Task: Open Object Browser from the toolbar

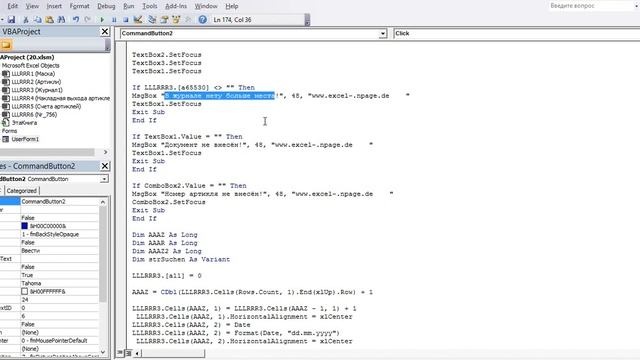Action: click(x=176, y=20)
